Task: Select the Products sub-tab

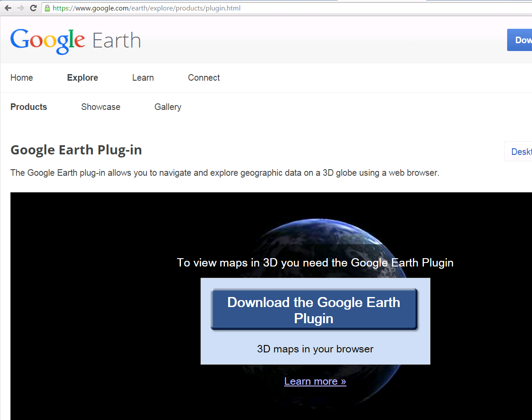Action: tap(29, 107)
